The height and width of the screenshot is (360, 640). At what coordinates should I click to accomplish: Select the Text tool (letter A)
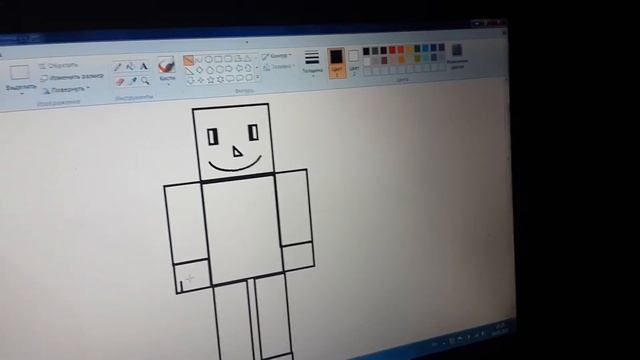pyautogui.click(x=144, y=66)
